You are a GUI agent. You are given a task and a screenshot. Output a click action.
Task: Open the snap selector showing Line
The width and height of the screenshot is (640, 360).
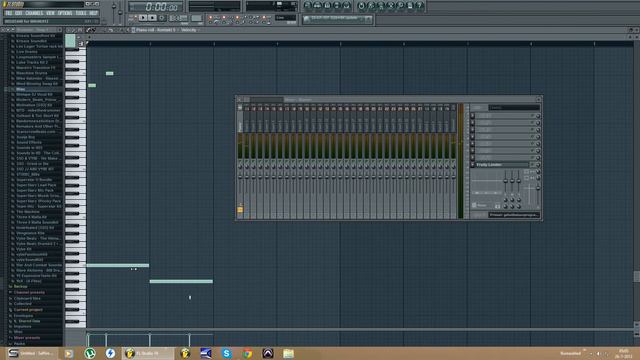pos(285,18)
